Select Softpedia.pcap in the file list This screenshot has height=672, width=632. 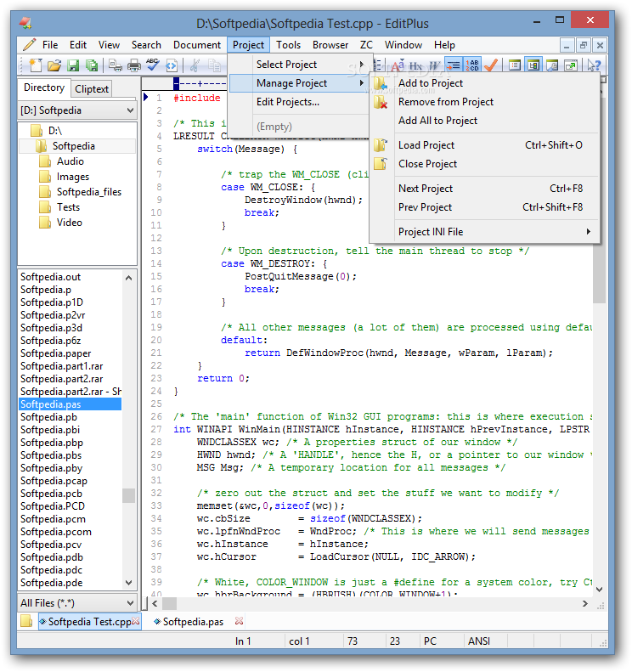(54, 481)
